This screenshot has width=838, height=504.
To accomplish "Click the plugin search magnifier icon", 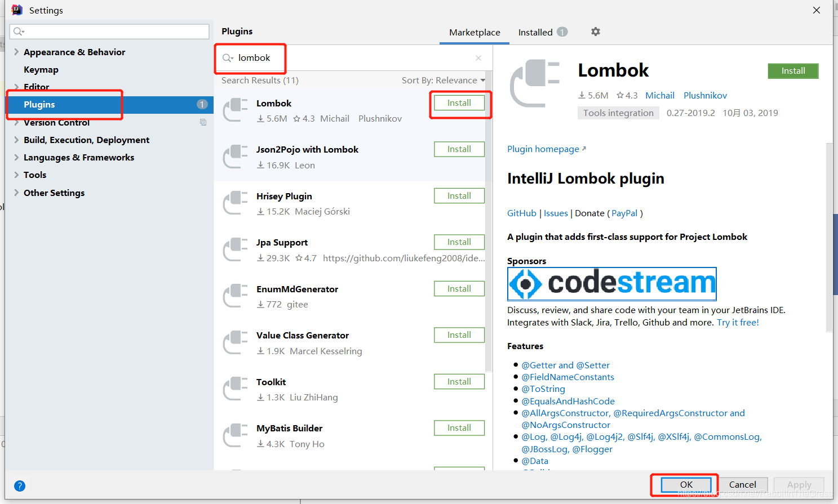I will click(228, 58).
